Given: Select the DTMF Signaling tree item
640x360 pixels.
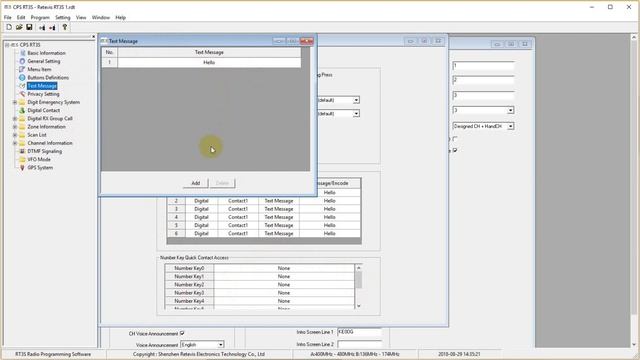Looking at the screenshot, I should tap(44, 151).
